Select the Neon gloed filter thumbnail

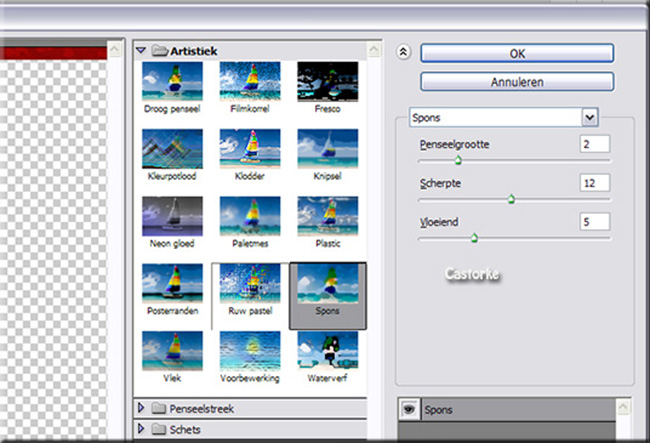(x=172, y=216)
